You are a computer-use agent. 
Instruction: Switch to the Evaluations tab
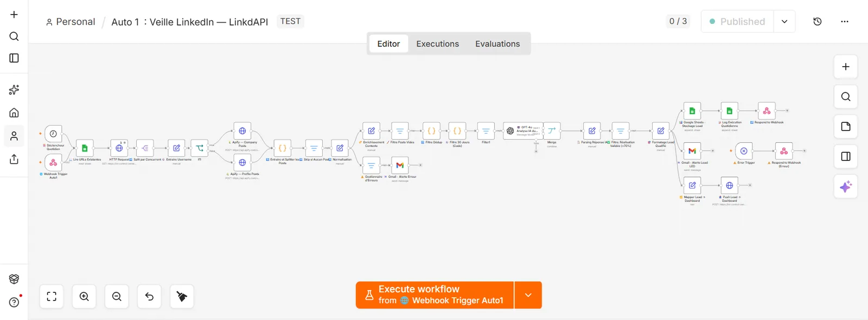[x=497, y=44]
